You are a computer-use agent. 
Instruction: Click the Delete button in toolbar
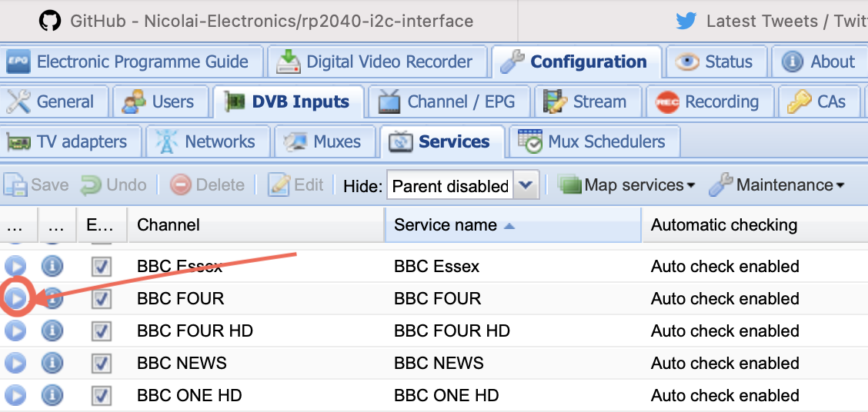pos(208,185)
